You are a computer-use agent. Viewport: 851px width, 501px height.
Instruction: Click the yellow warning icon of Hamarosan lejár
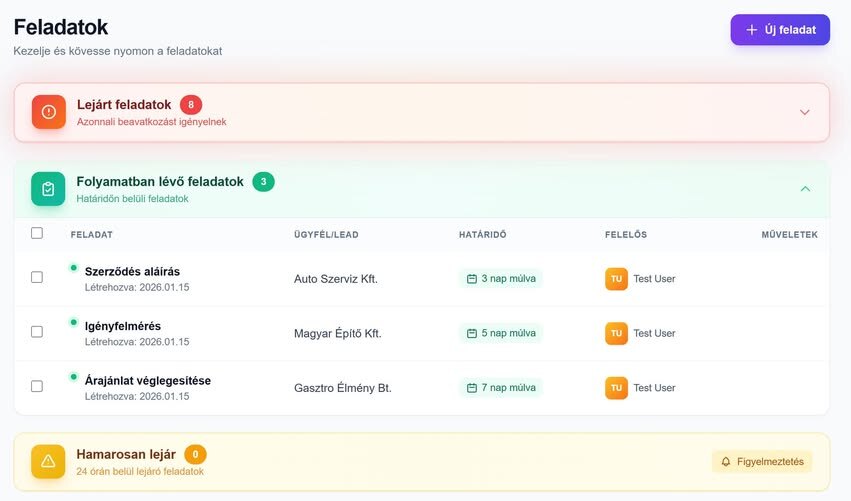[x=48, y=461]
